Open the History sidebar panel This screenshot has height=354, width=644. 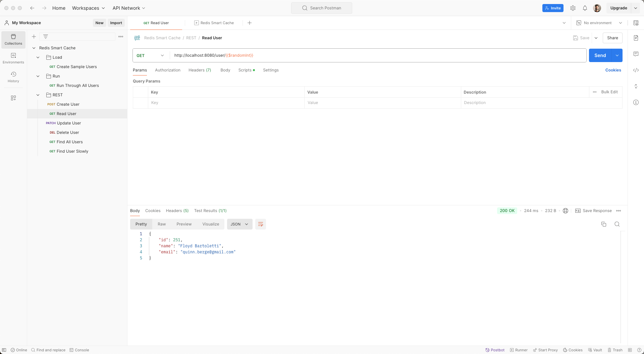(x=13, y=77)
